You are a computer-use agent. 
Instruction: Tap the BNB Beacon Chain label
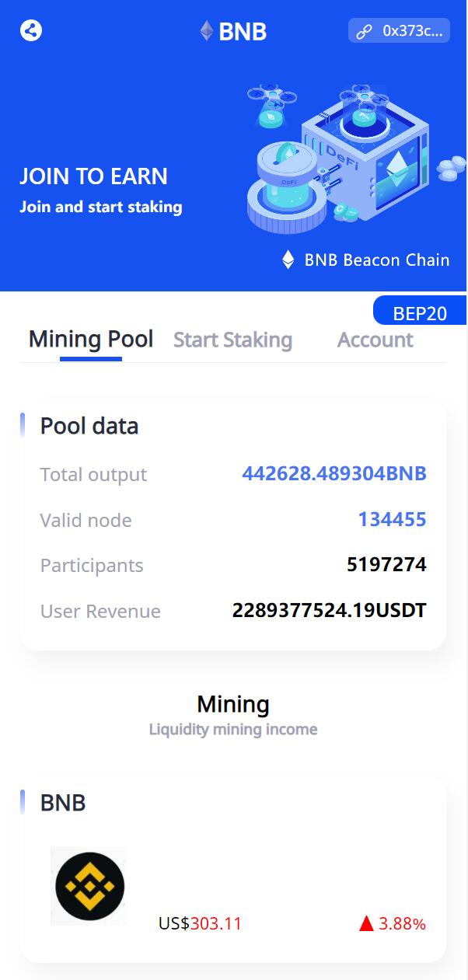(377, 260)
